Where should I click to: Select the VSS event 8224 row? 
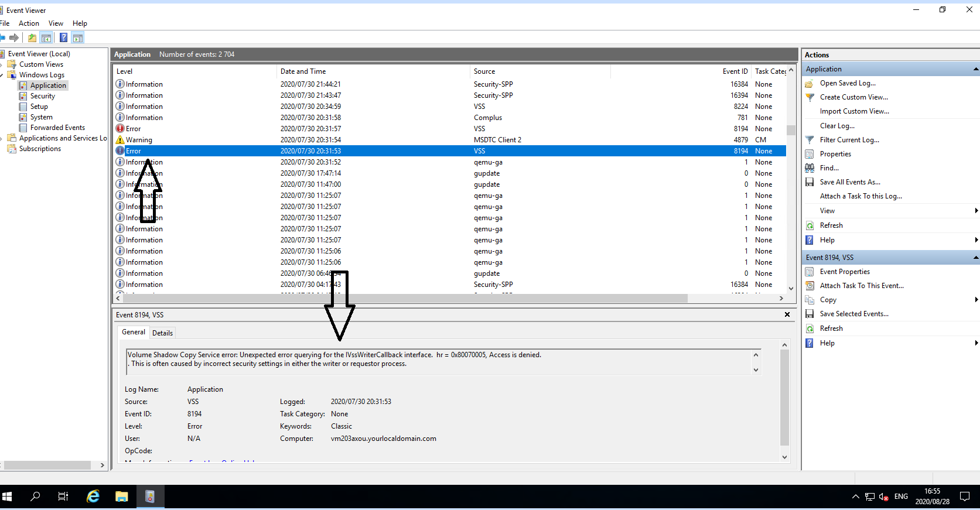click(x=449, y=107)
